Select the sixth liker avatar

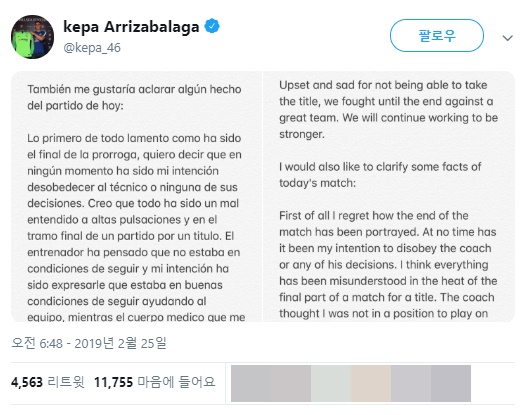click(x=451, y=383)
